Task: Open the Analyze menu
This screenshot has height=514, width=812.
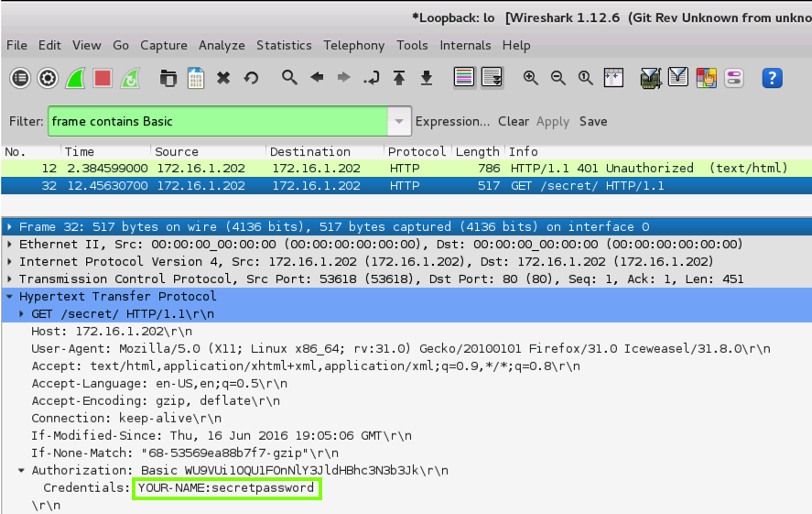Action: [x=222, y=46]
